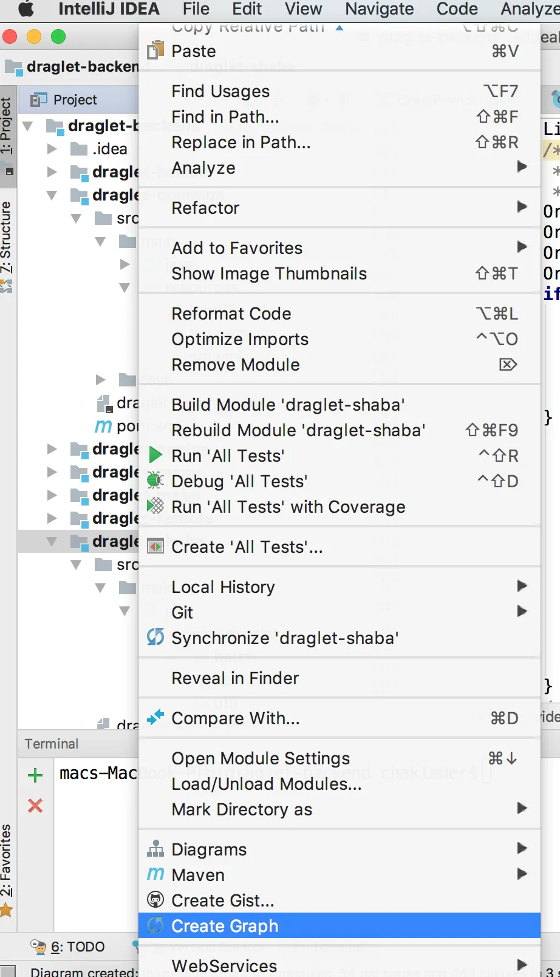Click the red X in Terminal panel

(35, 806)
